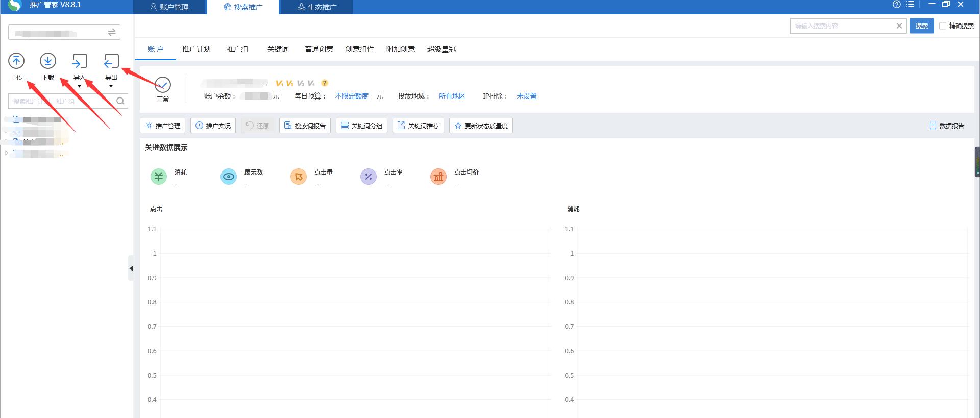Click the 推广实况 button
The width and height of the screenshot is (980, 418).
tap(213, 126)
